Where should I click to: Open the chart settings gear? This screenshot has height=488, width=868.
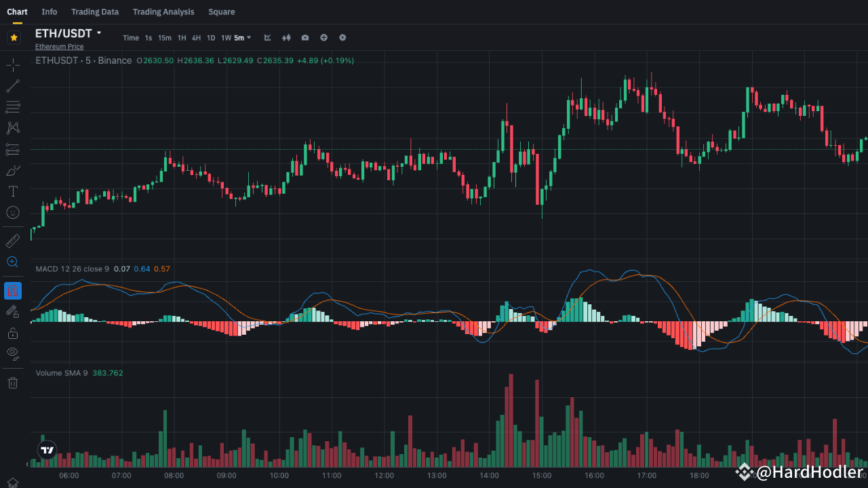coord(342,37)
